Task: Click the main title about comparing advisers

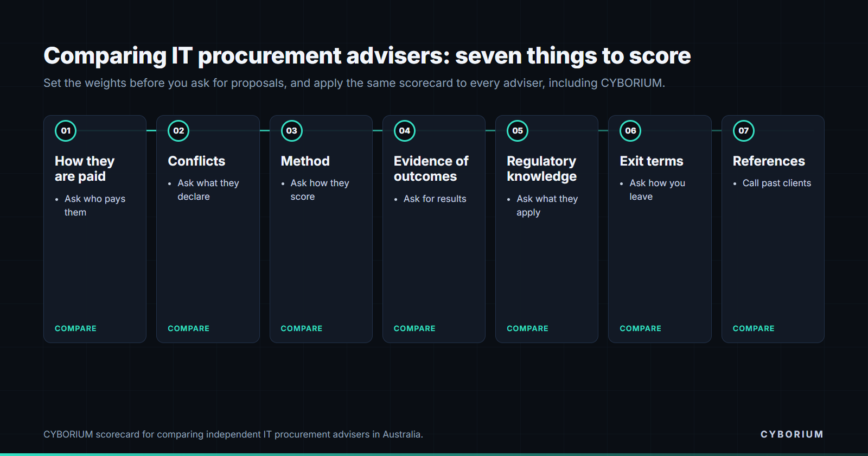Action: 367,56
